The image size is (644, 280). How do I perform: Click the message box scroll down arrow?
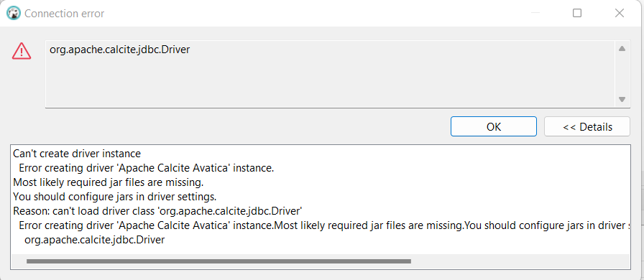pos(622,99)
